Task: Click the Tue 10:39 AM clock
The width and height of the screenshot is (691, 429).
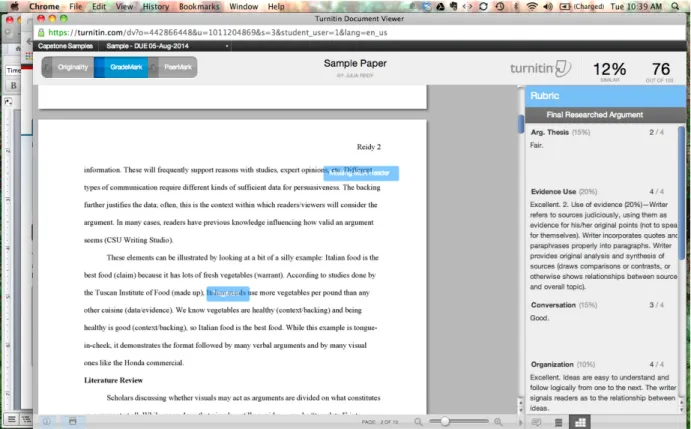Action: (636, 6)
